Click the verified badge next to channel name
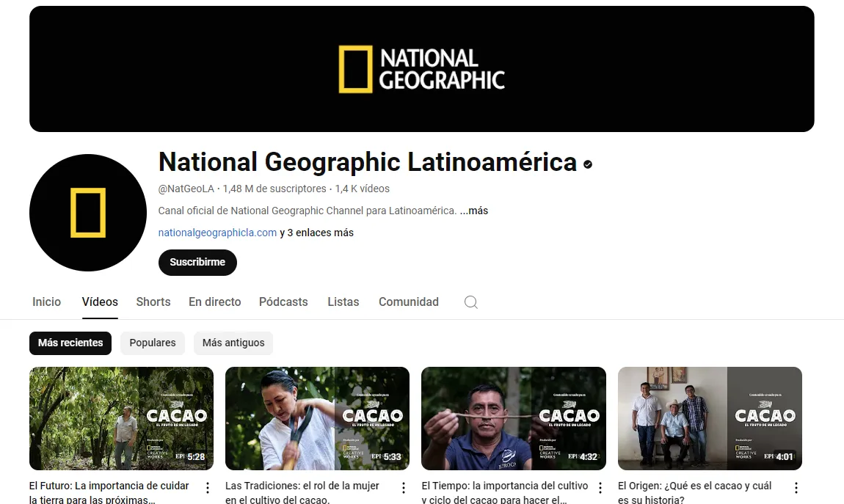This screenshot has width=844, height=504. (x=588, y=164)
